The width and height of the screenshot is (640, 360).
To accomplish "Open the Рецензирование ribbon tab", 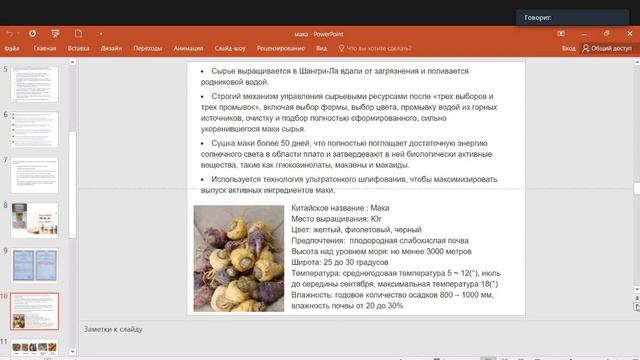I will coord(280,48).
